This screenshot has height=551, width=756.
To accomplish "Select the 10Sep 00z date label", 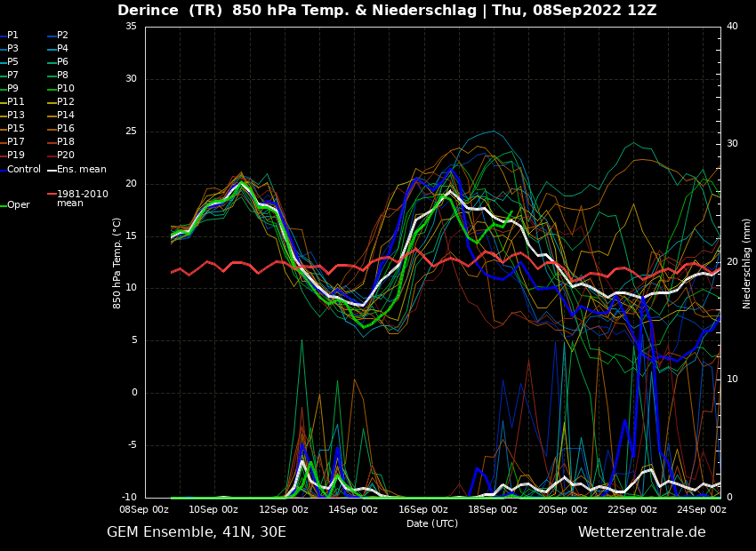I will click(x=213, y=509).
